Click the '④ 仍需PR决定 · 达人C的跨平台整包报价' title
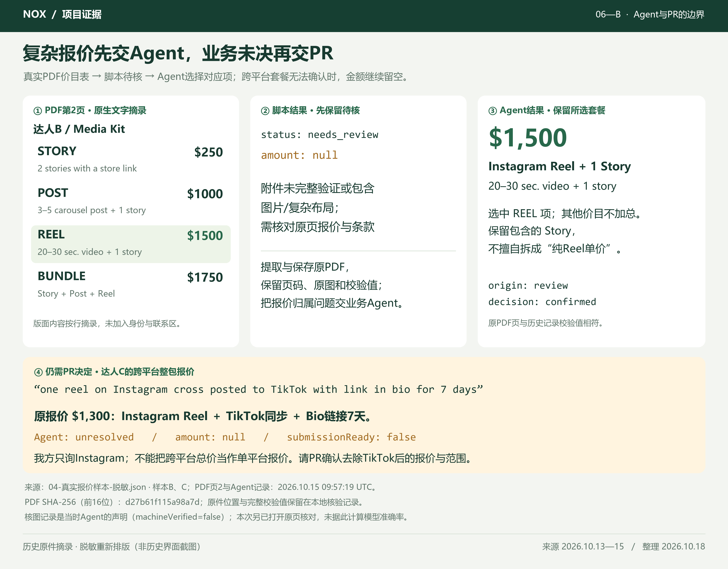The width and height of the screenshot is (728, 569). pyautogui.click(x=114, y=372)
